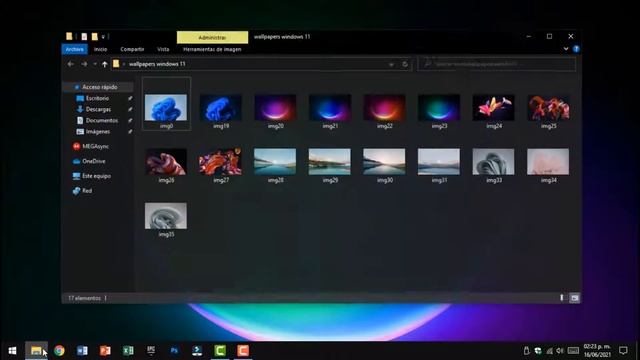Click the folder search box
The image size is (640, 360).
(497, 64)
